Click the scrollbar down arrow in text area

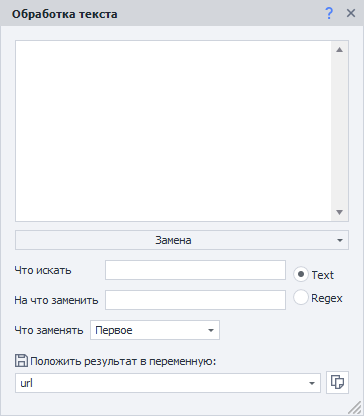(x=339, y=212)
